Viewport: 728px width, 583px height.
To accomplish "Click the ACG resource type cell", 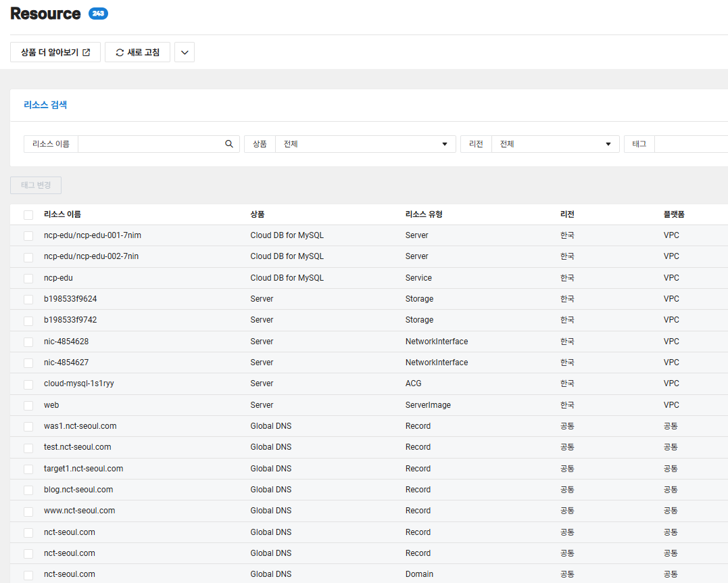I will 413,383.
